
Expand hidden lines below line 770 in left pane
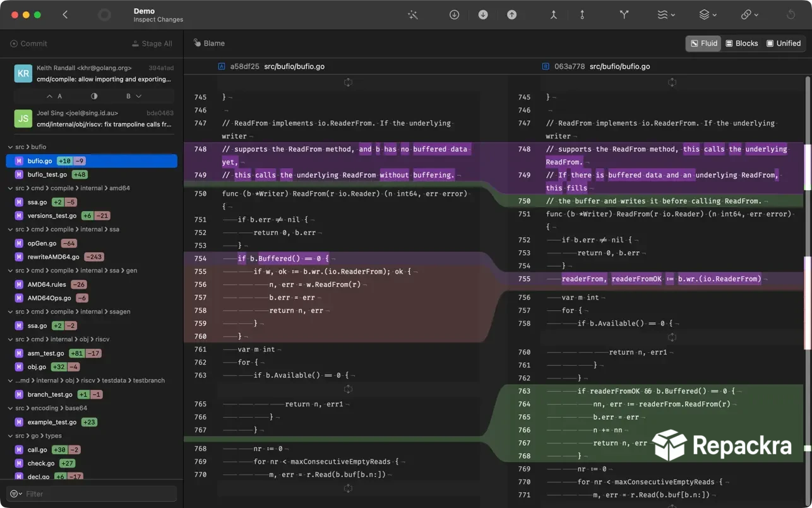pyautogui.click(x=348, y=488)
